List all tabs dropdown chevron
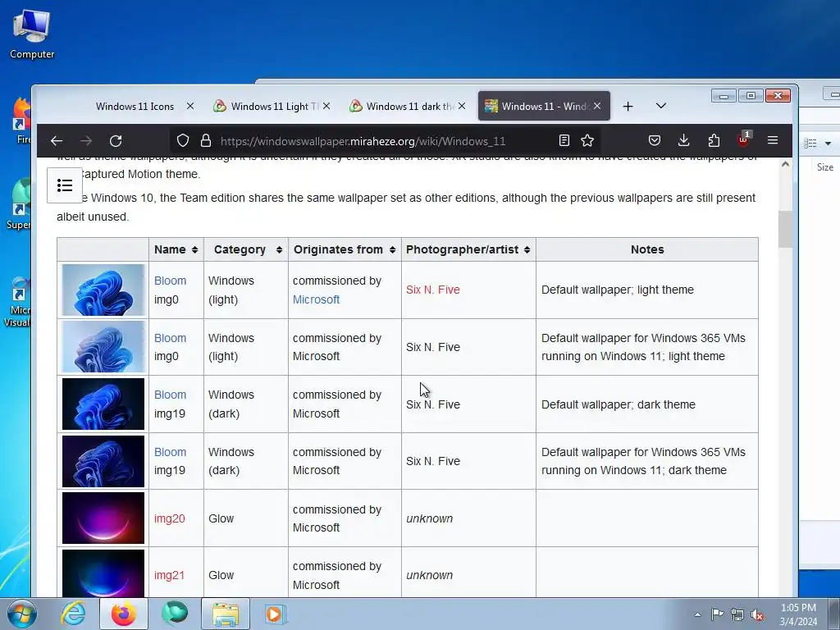840x630 pixels. [661, 106]
